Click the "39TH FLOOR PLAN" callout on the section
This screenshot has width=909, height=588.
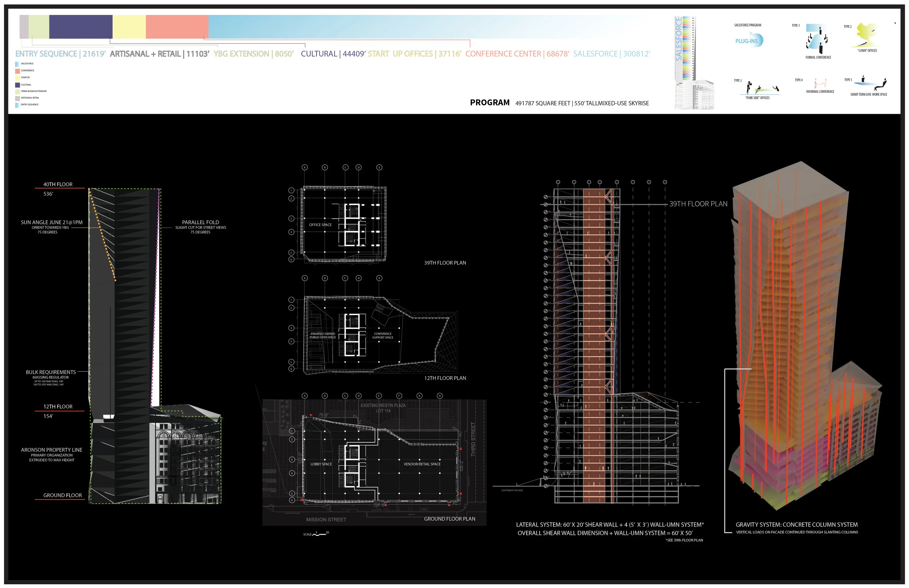(x=698, y=204)
